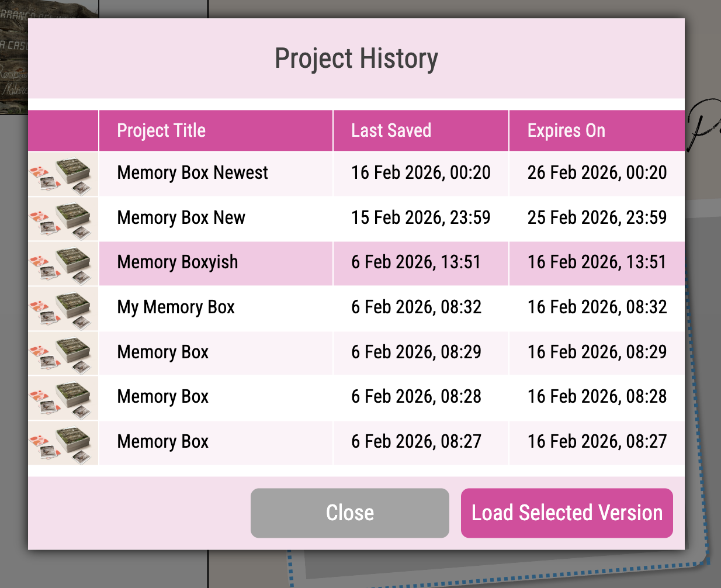721x588 pixels.
Task: Select the Memory Box saved at 08:27
Action: pos(216,442)
